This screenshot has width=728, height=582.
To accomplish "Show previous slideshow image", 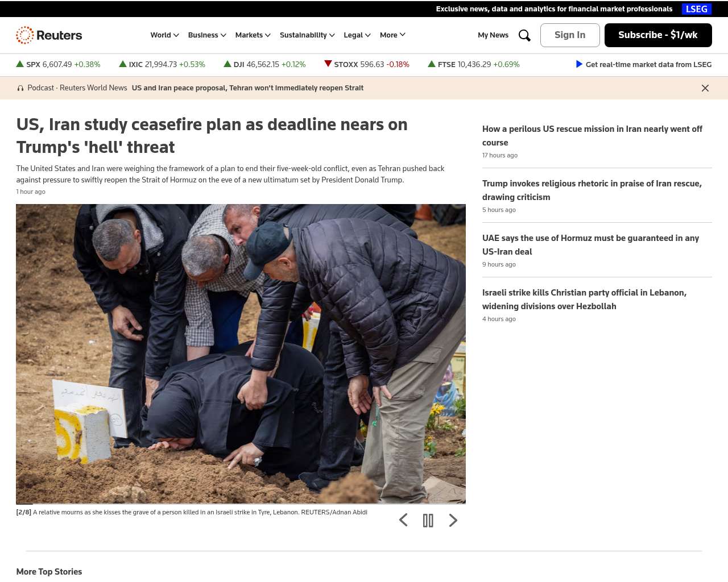I will tap(403, 520).
